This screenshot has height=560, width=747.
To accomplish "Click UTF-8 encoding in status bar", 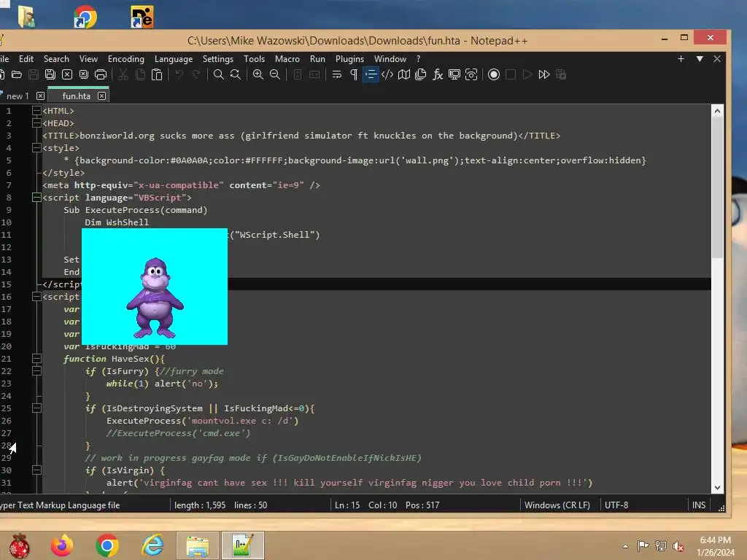I will click(x=616, y=505).
